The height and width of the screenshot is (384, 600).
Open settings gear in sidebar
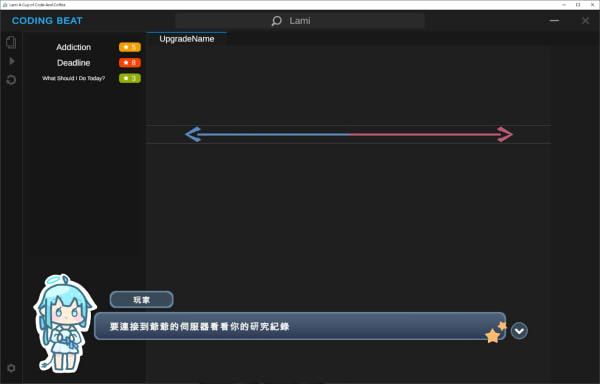click(x=11, y=368)
